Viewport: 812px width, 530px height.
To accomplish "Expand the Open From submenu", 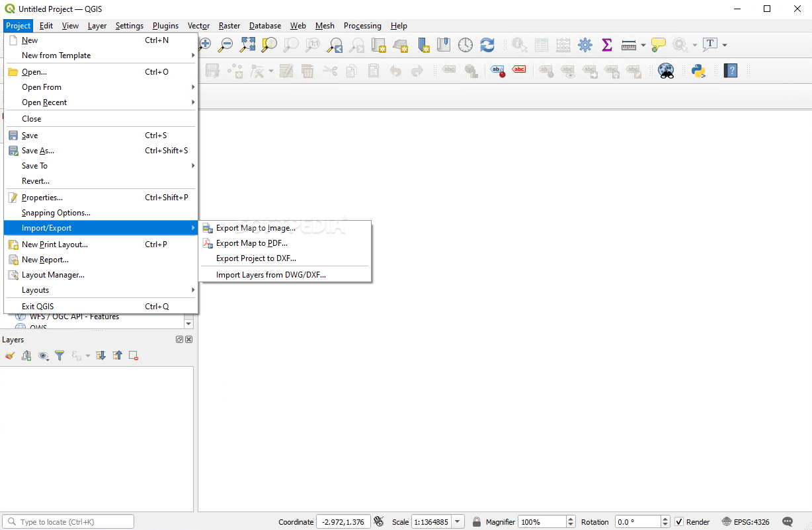I will pos(102,87).
